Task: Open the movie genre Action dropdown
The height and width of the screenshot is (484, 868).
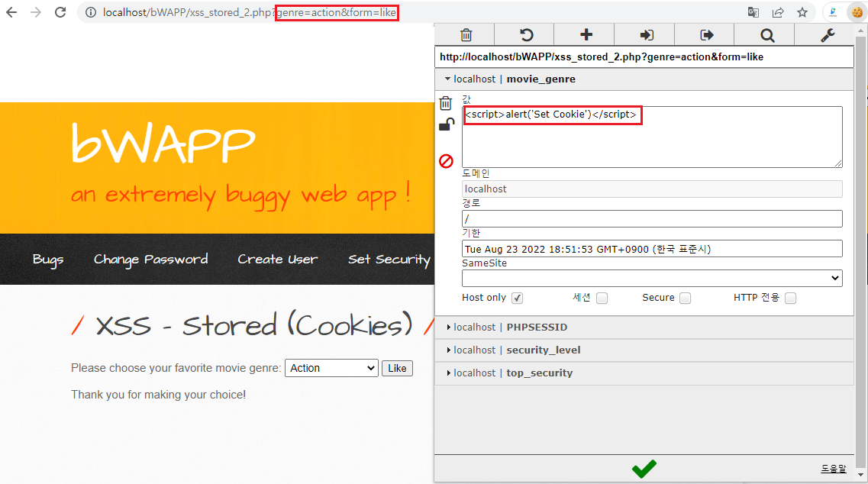Action: pyautogui.click(x=331, y=368)
